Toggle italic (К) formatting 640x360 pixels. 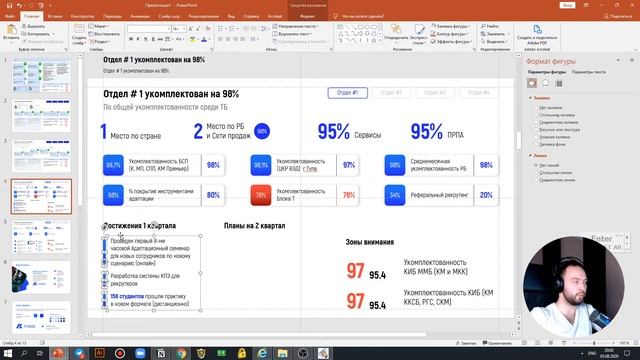(x=138, y=39)
